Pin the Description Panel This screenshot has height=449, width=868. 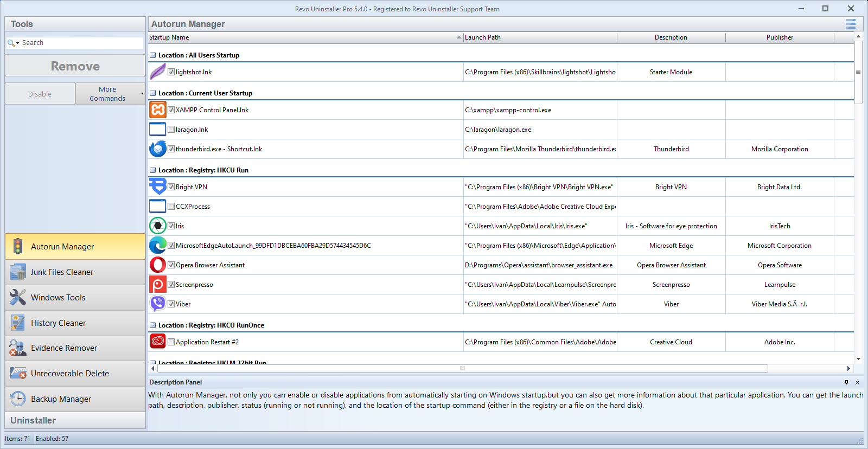click(846, 382)
